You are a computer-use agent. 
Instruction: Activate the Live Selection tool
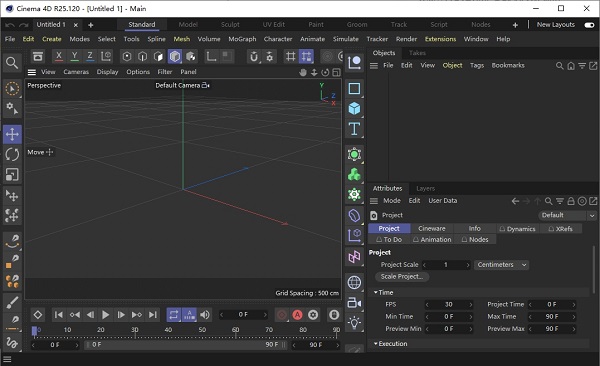pos(12,89)
